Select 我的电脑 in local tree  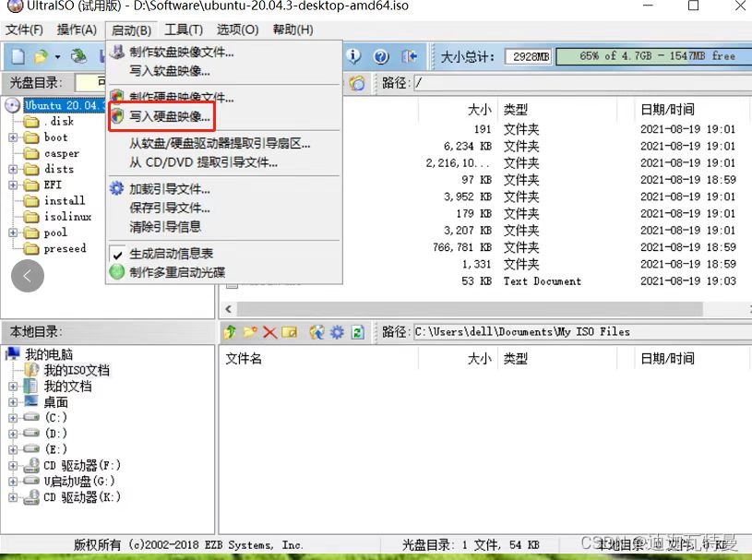click(x=49, y=354)
